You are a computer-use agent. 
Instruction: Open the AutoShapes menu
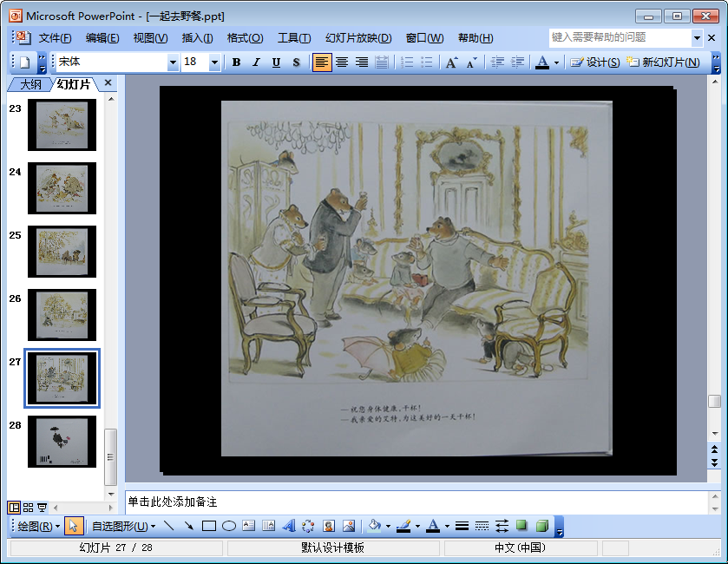123,527
